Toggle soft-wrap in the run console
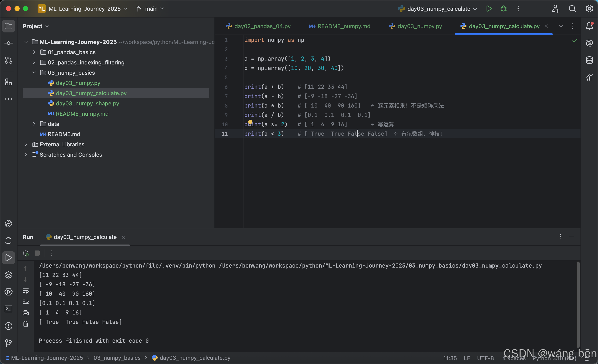The width and height of the screenshot is (598, 364). pyautogui.click(x=26, y=291)
